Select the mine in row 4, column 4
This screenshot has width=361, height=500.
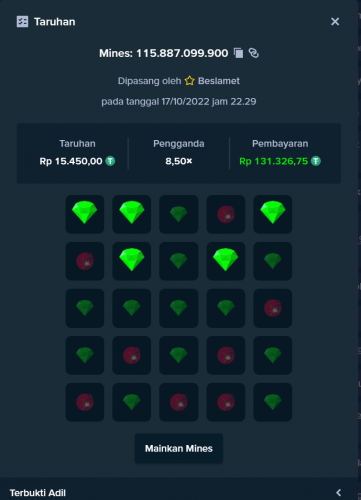[x=226, y=355]
